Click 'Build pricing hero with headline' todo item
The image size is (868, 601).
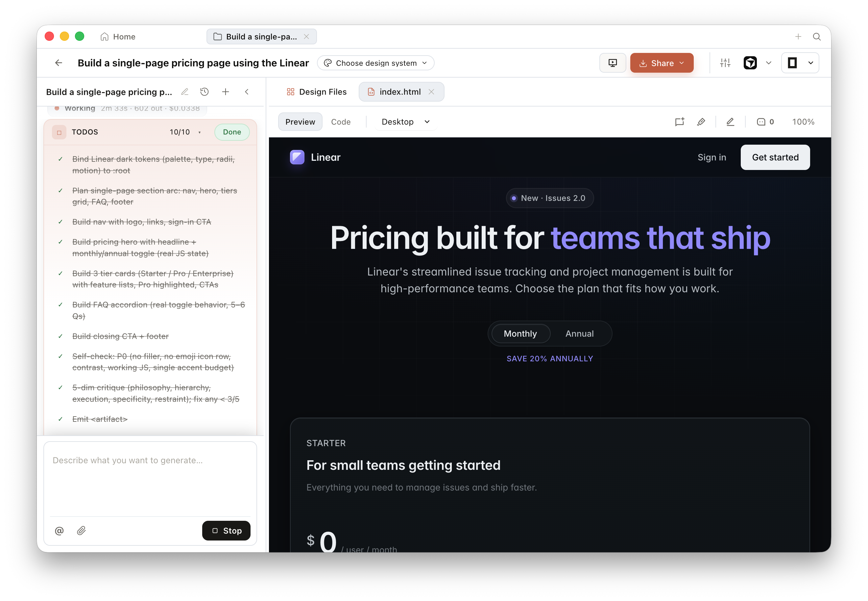pos(140,248)
